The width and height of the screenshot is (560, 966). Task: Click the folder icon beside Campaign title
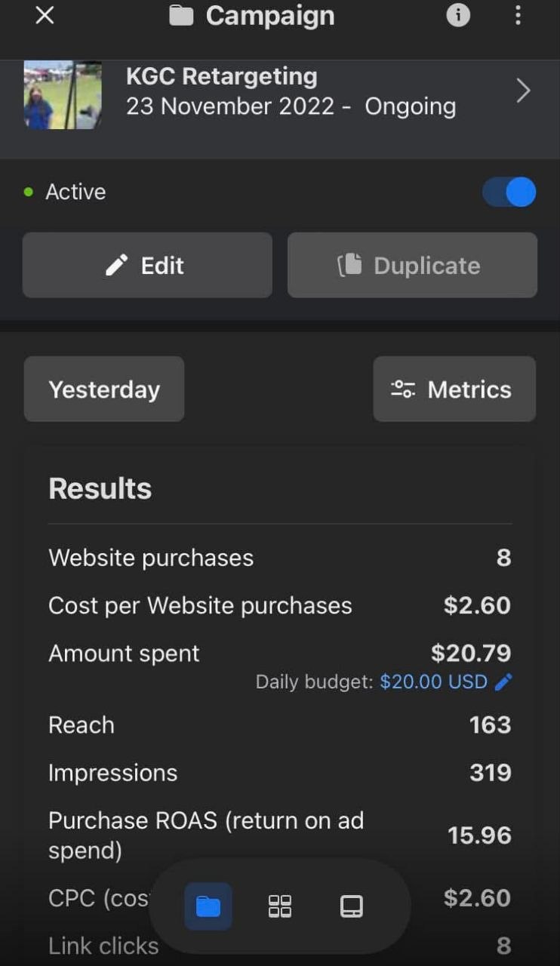coord(181,16)
